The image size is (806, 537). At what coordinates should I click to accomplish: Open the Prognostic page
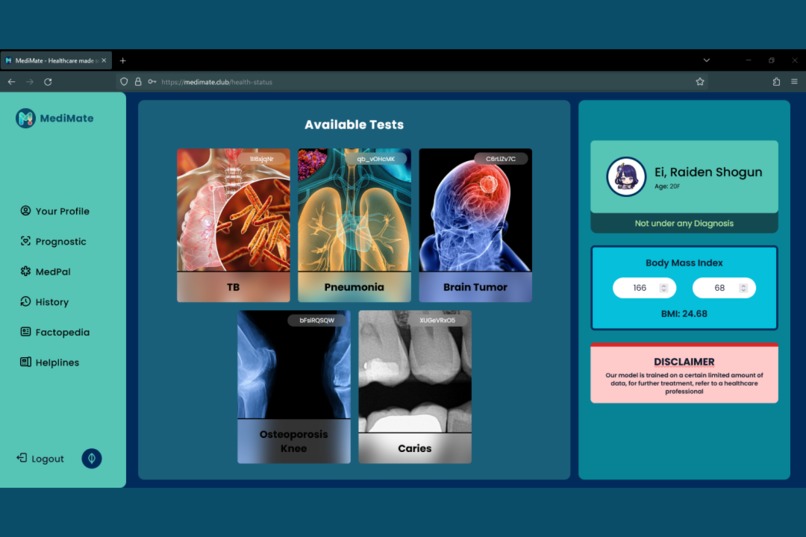tap(53, 242)
